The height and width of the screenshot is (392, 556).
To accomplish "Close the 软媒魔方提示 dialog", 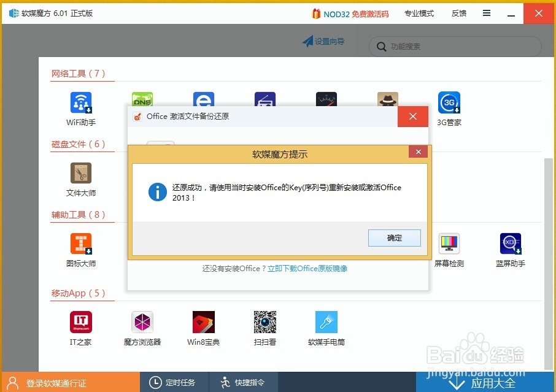I will pos(418,152).
